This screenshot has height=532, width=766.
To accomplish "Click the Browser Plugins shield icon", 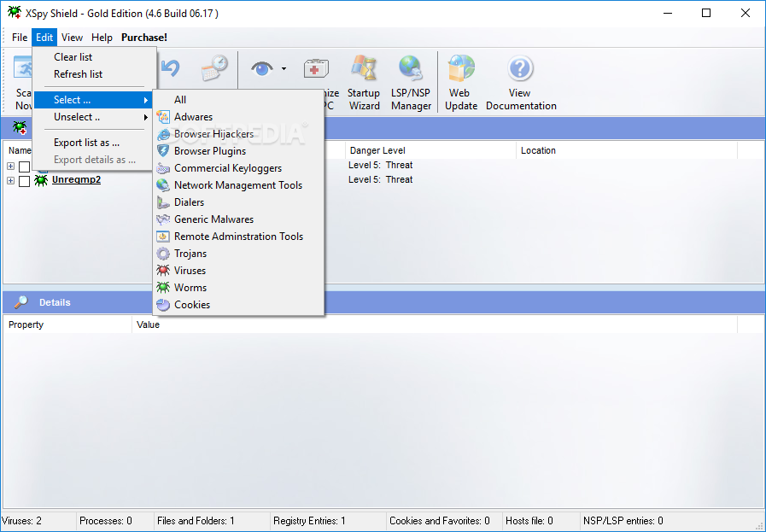I will tap(162, 151).
